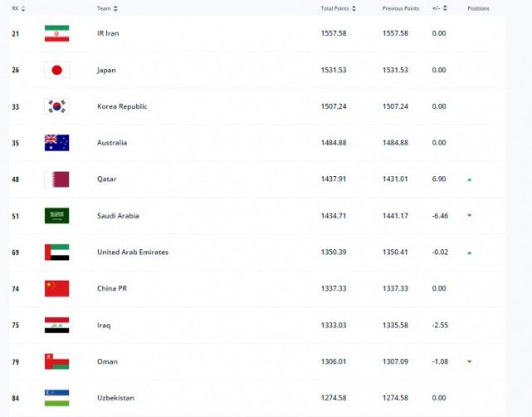Open the Iraq team link
532x417 pixels.
104,325
